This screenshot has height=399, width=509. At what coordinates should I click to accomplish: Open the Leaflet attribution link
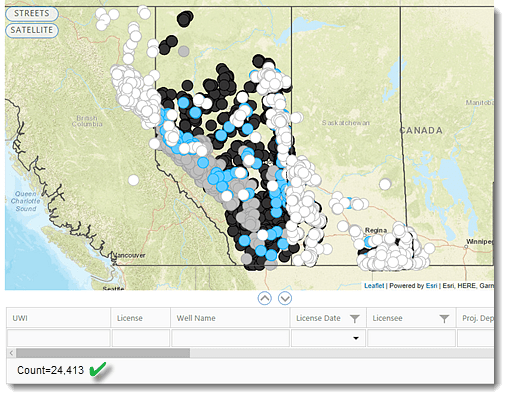pyautogui.click(x=374, y=286)
